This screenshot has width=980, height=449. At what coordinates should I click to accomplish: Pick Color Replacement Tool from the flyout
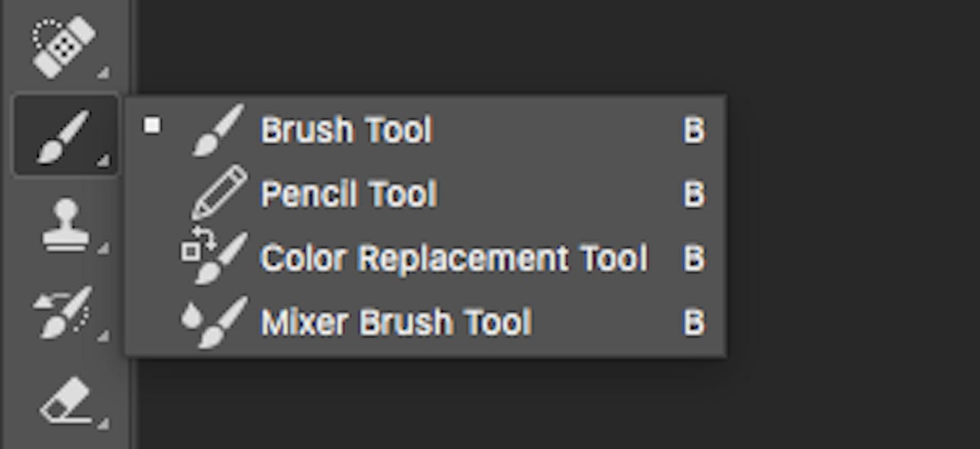tap(453, 258)
